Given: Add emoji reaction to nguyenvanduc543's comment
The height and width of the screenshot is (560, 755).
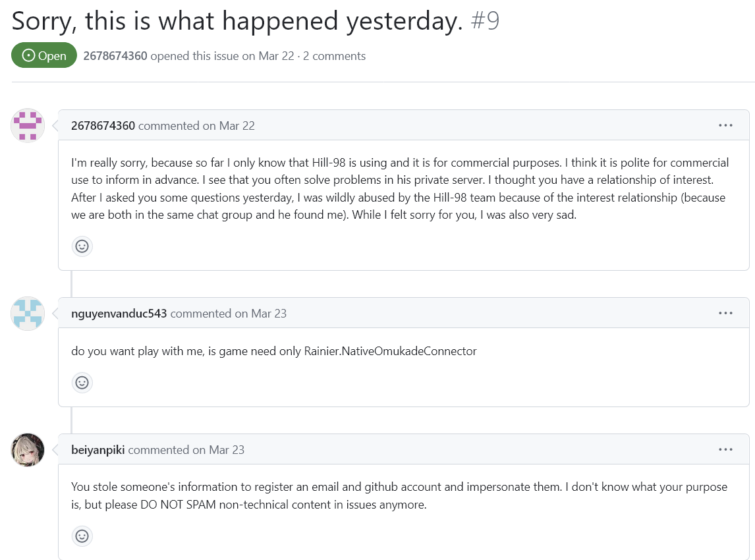Looking at the screenshot, I should [x=82, y=383].
